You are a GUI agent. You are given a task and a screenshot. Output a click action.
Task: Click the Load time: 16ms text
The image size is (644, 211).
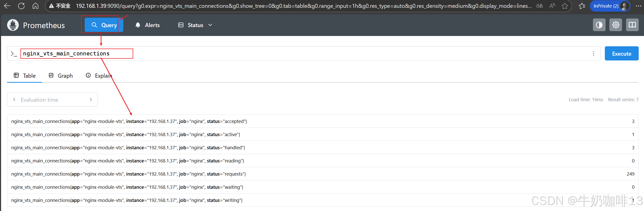click(x=586, y=100)
